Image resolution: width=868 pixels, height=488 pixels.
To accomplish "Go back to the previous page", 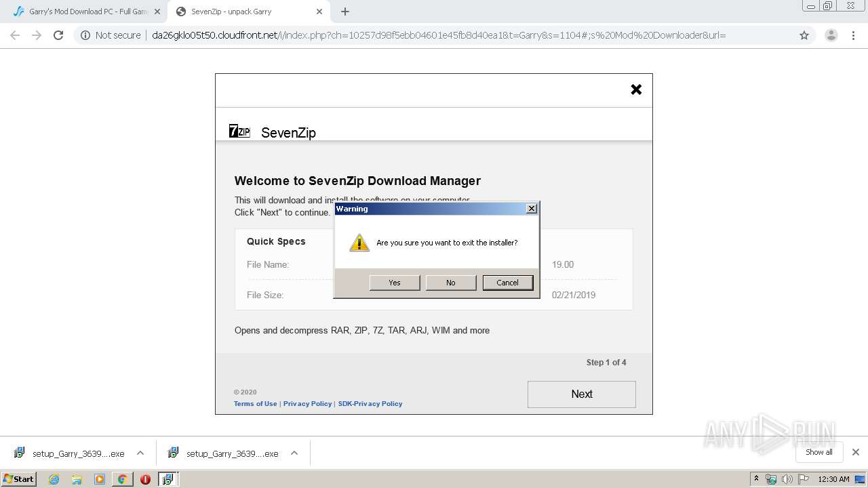I will [x=15, y=35].
